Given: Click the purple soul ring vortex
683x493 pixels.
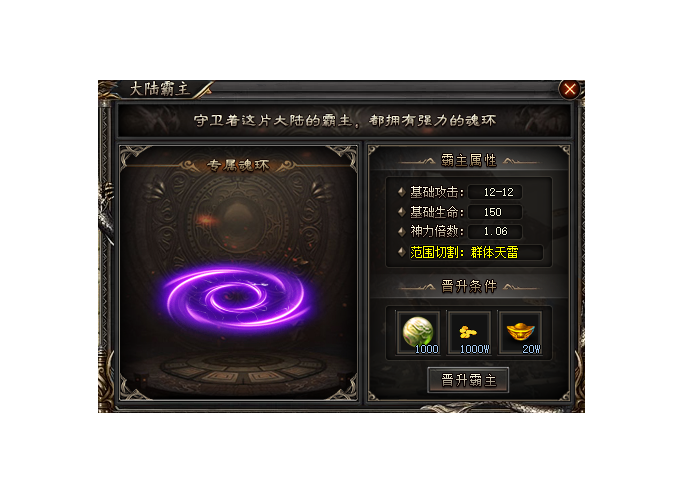Looking at the screenshot, I should (237, 298).
